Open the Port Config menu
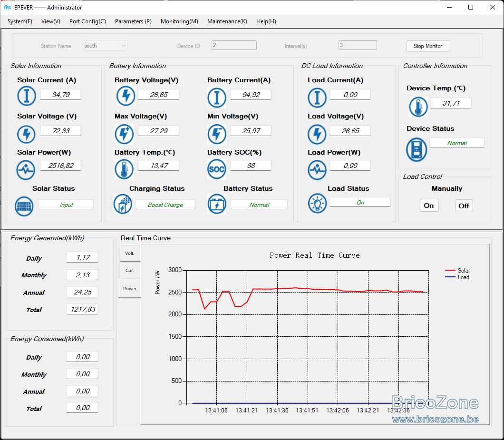This screenshot has height=440, width=504. [87, 21]
